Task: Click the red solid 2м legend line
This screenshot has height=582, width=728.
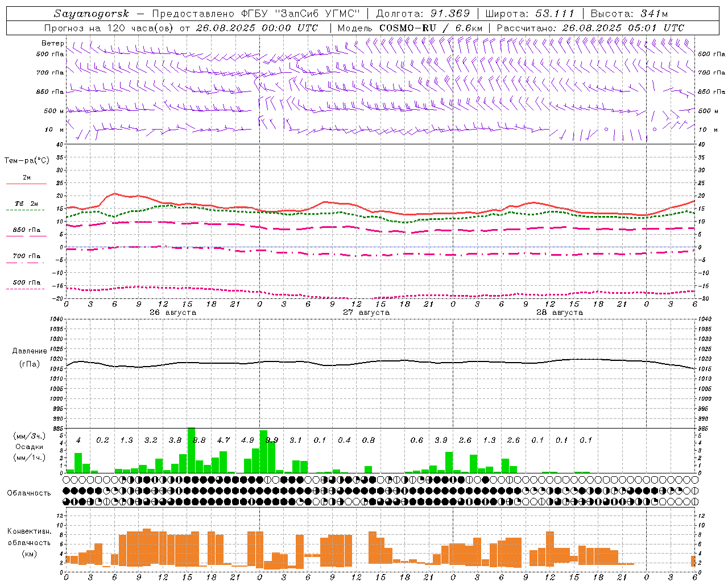Action: point(26,184)
